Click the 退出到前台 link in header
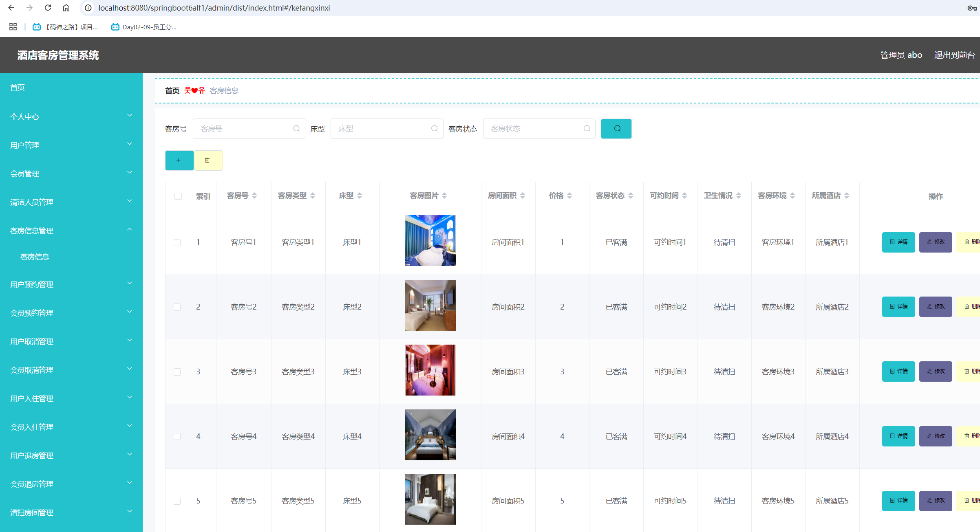The image size is (980, 532). [x=954, y=55]
